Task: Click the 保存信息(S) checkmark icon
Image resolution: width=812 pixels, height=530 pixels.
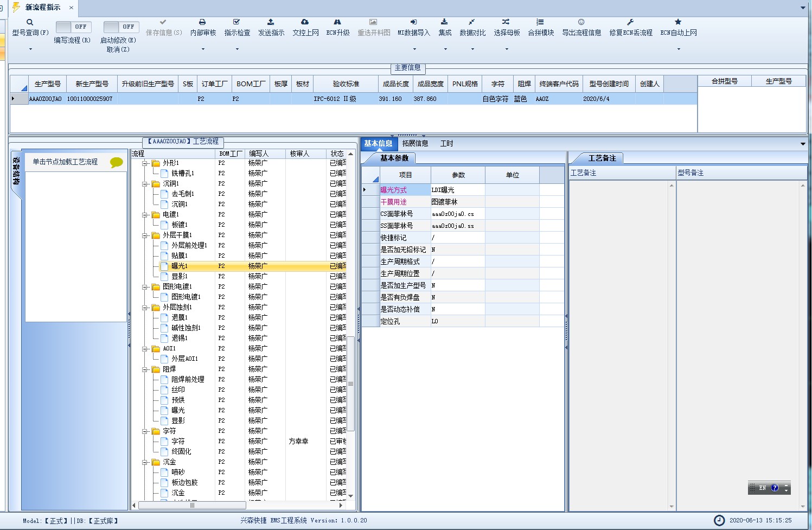Action: [163, 22]
